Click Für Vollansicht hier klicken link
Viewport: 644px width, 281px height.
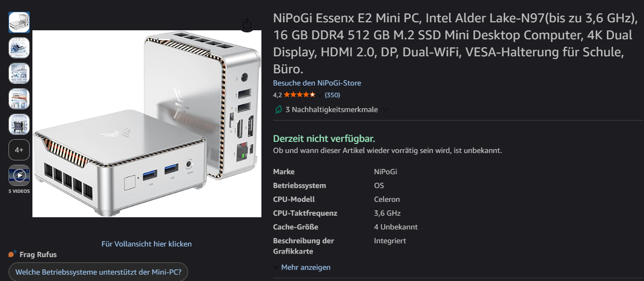tap(147, 244)
